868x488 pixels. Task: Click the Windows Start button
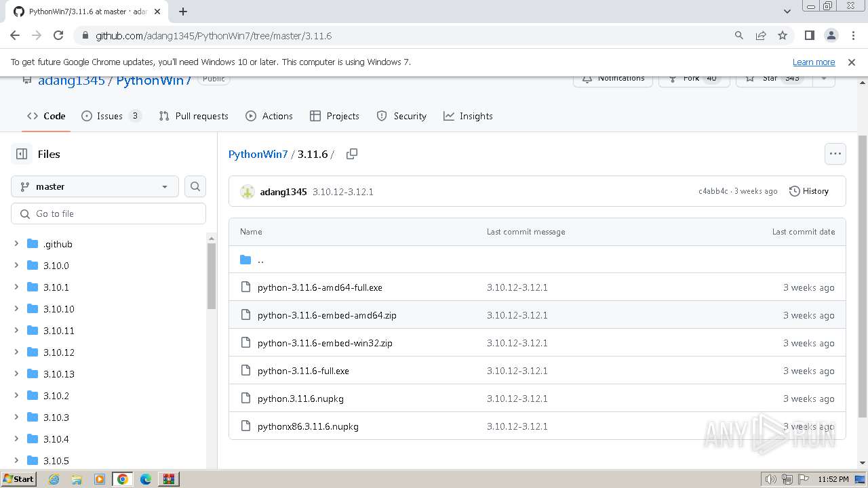point(19,479)
